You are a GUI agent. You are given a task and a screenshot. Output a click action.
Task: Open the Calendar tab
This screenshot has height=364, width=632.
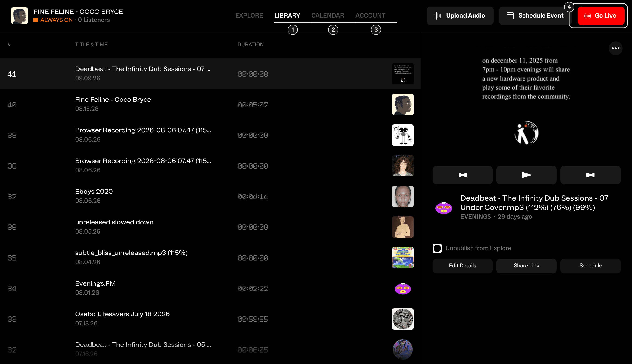tap(328, 16)
